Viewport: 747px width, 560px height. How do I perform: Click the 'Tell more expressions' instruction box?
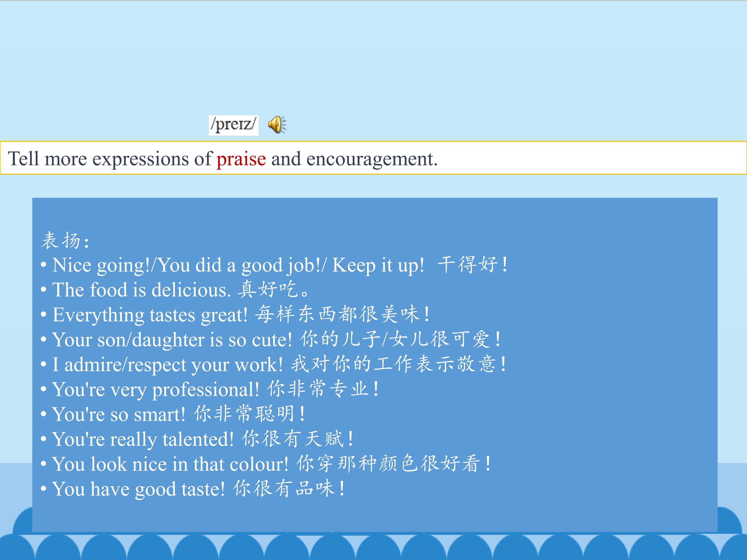[x=374, y=158]
